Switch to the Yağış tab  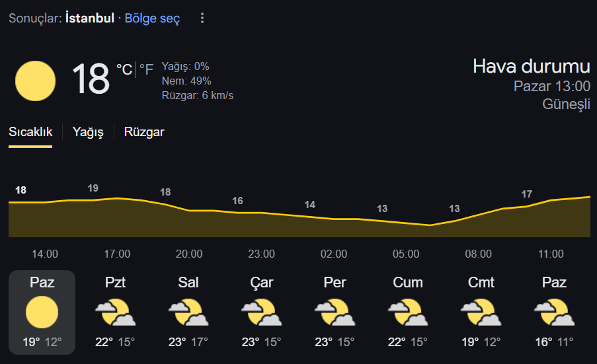point(88,132)
